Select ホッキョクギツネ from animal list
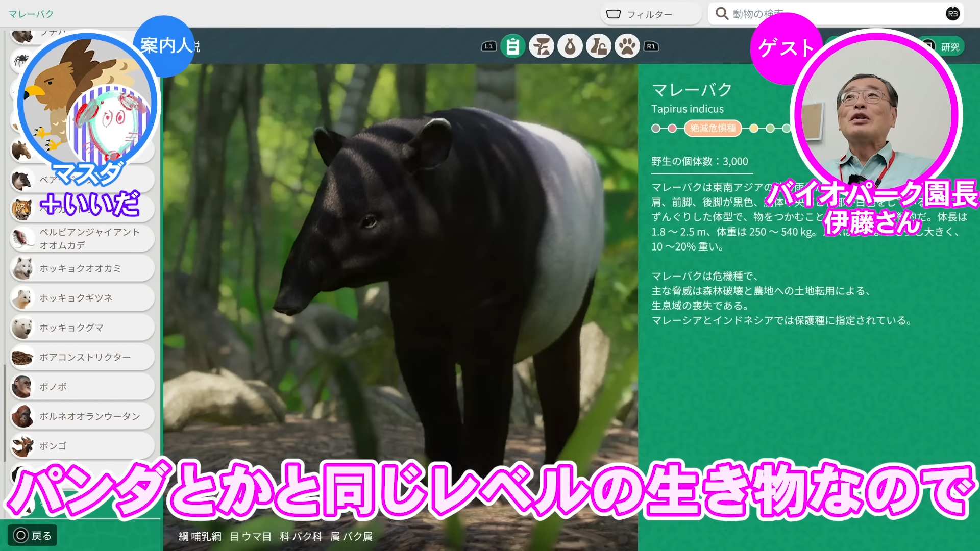This screenshot has height=551, width=980. point(82,298)
